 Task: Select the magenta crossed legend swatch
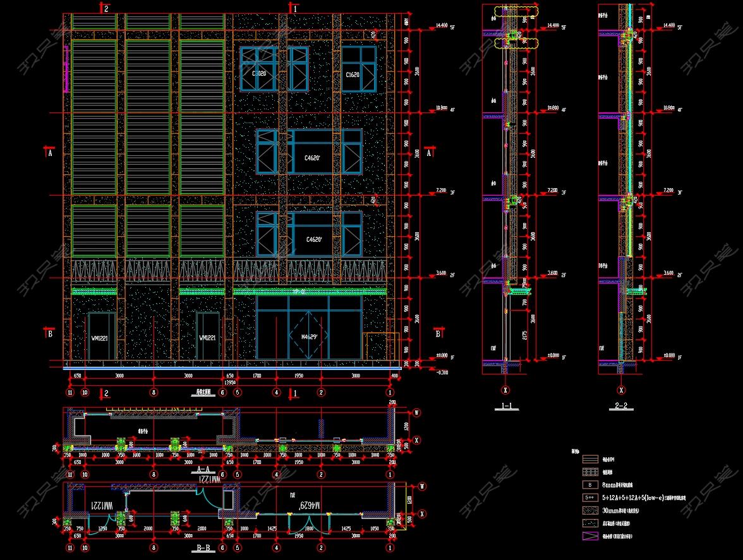point(590,537)
